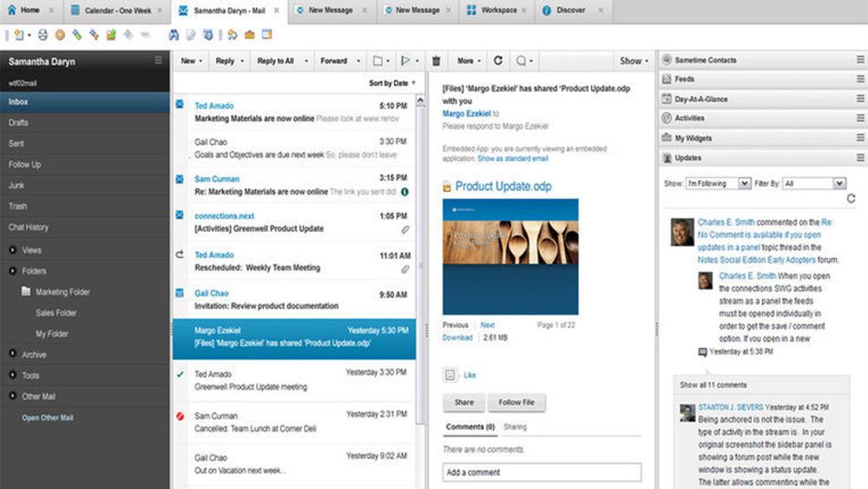Click the comment icon by Yesterday at 5:38 PM
The height and width of the screenshot is (489, 868).
click(x=702, y=352)
